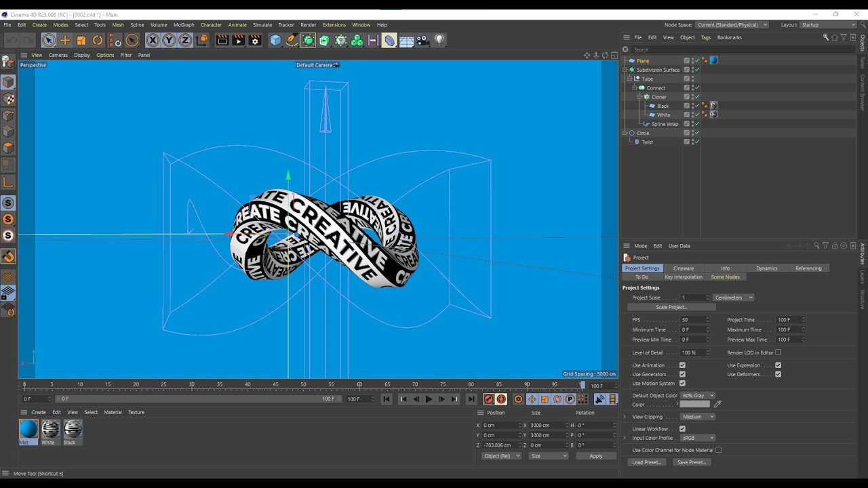
Task: Toggle the Z axis lock
Action: [185, 41]
